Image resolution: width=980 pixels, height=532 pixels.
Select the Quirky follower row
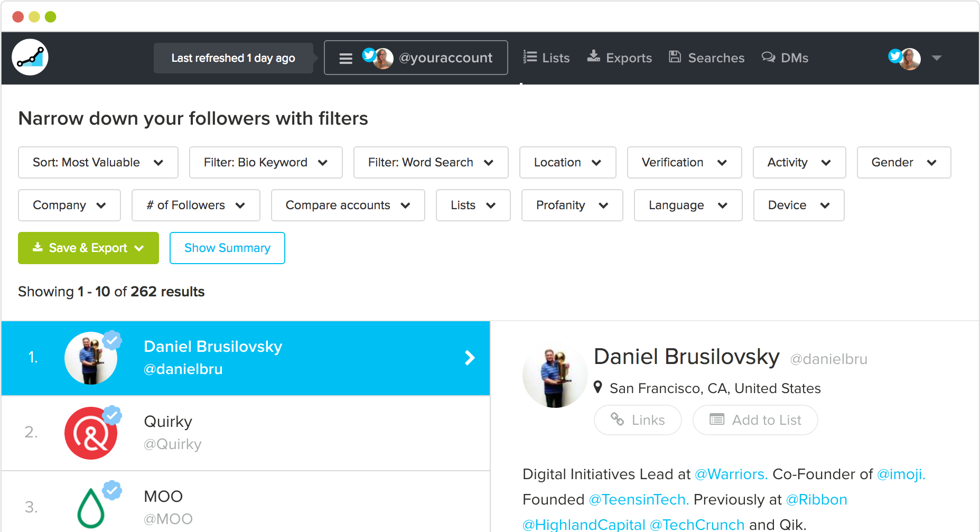(246, 433)
